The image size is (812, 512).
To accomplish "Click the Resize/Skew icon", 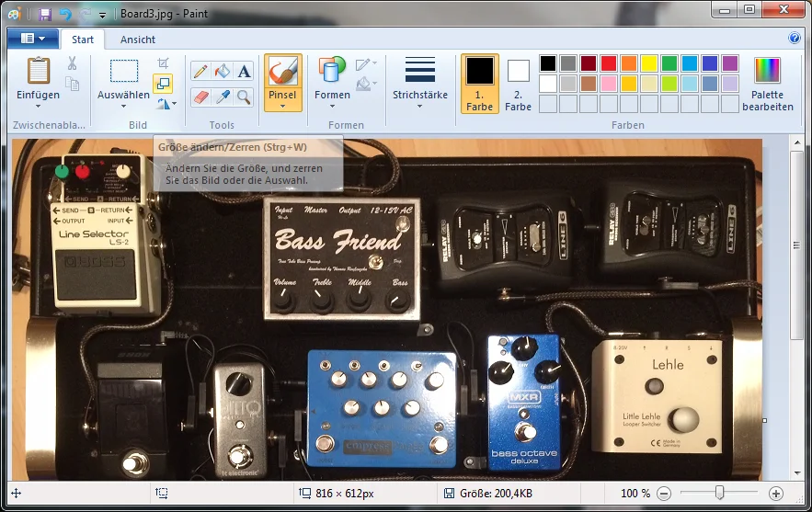I will pyautogui.click(x=163, y=84).
